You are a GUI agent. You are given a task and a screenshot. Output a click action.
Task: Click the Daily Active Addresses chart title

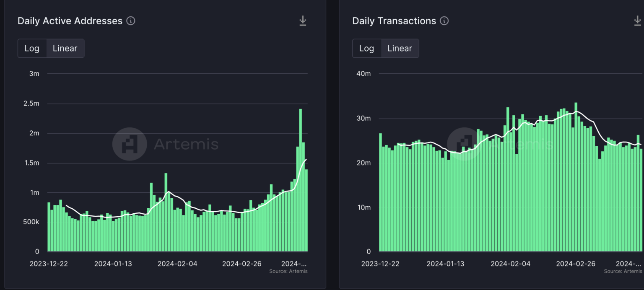click(x=70, y=21)
